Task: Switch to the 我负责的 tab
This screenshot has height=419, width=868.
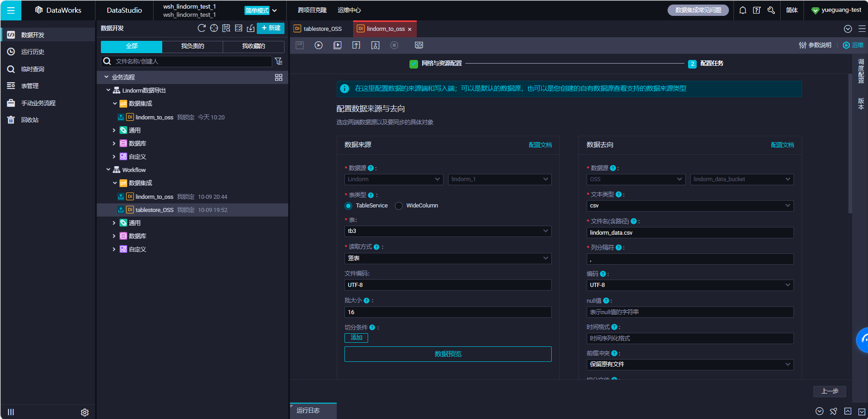Action: tap(193, 46)
